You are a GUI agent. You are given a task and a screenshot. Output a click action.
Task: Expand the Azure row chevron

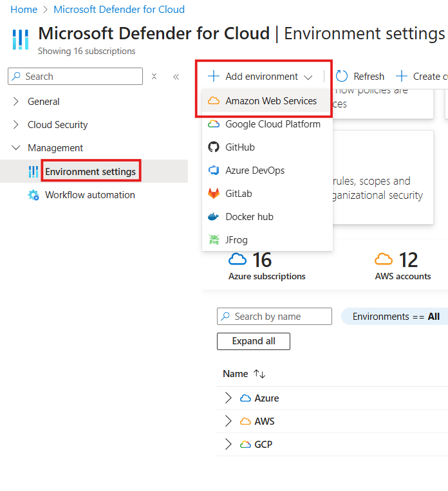(229, 398)
